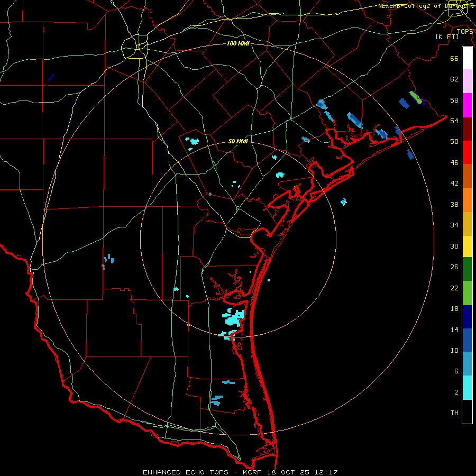Click the white swatch on the TOPS legend
The height and width of the screenshot is (476, 476).
pyautogui.click(x=467, y=58)
